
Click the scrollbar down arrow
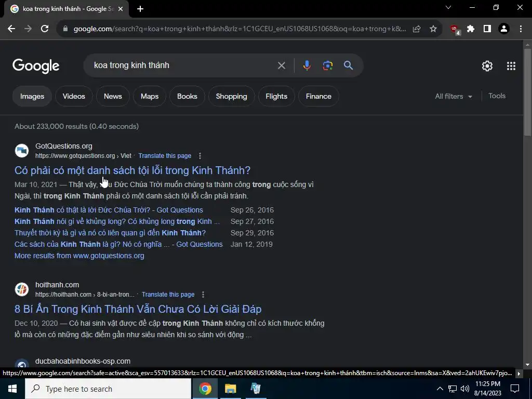click(x=527, y=365)
